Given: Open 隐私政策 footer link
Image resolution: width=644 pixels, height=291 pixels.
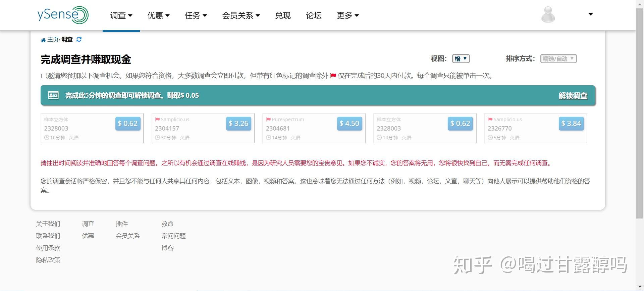Looking at the screenshot, I should pyautogui.click(x=48, y=260).
